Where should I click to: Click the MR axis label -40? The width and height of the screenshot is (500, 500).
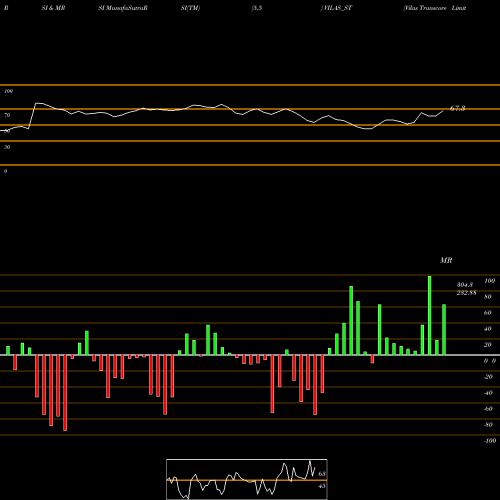tap(488, 393)
